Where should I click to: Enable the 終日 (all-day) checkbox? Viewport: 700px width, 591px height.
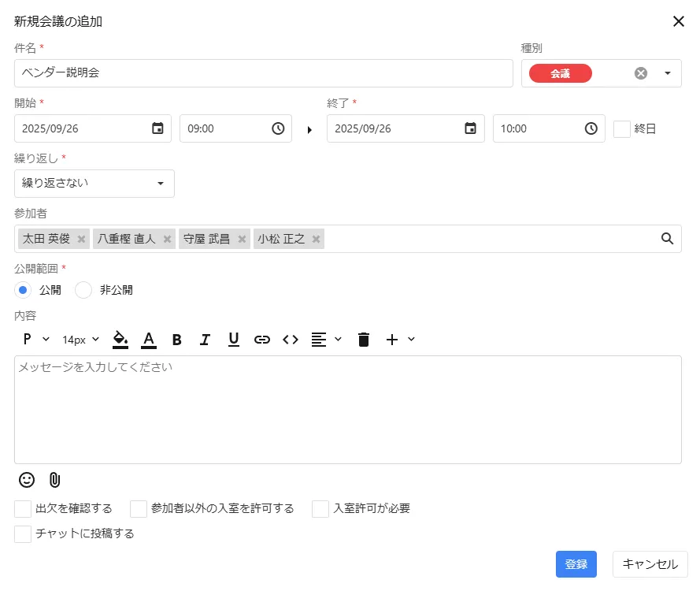pos(620,128)
